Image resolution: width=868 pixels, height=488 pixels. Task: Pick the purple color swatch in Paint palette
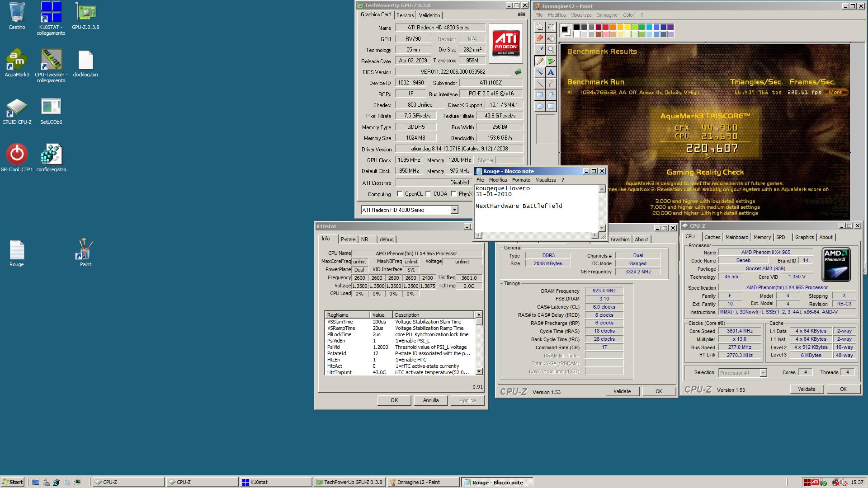(x=671, y=27)
